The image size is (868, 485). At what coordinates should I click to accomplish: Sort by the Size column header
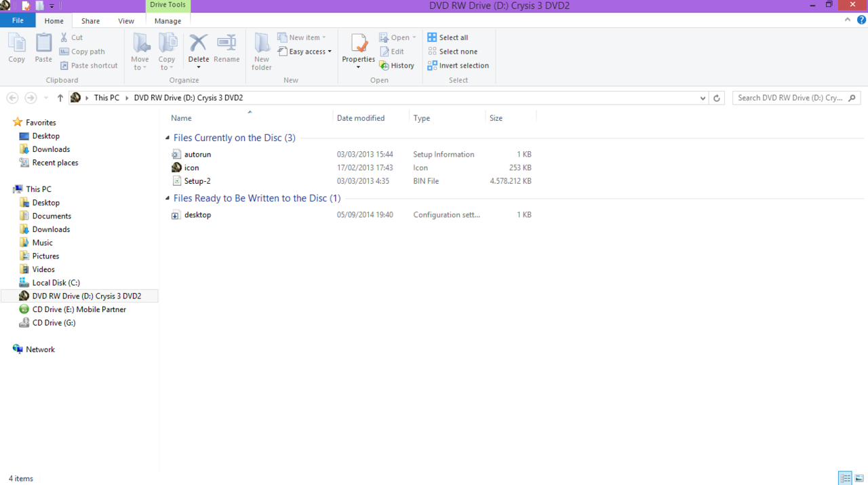[x=511, y=118]
